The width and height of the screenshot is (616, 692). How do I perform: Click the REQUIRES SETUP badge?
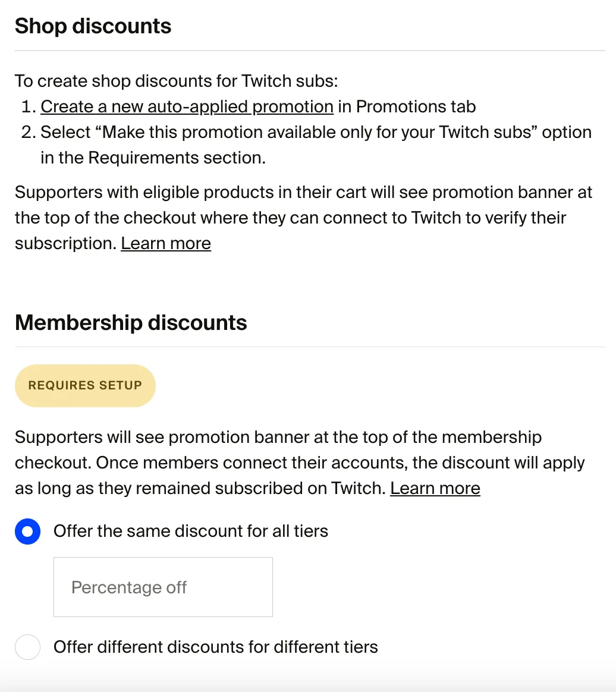[x=85, y=386]
